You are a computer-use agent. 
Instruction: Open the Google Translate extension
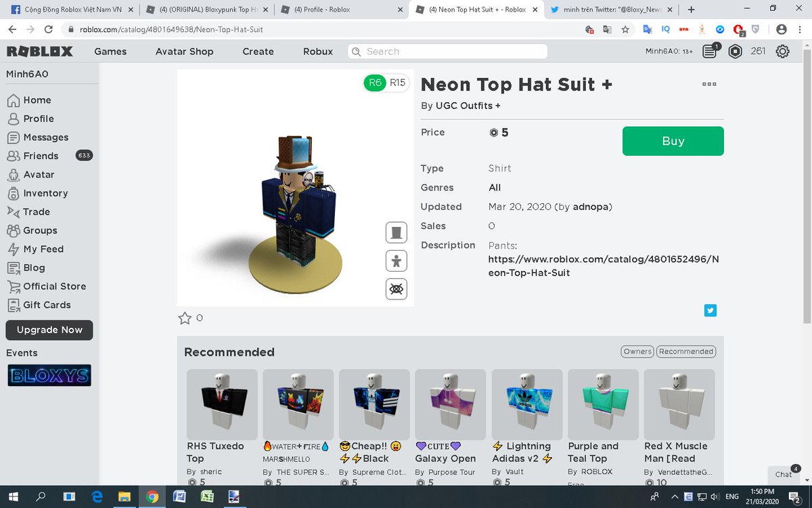pyautogui.click(x=647, y=30)
